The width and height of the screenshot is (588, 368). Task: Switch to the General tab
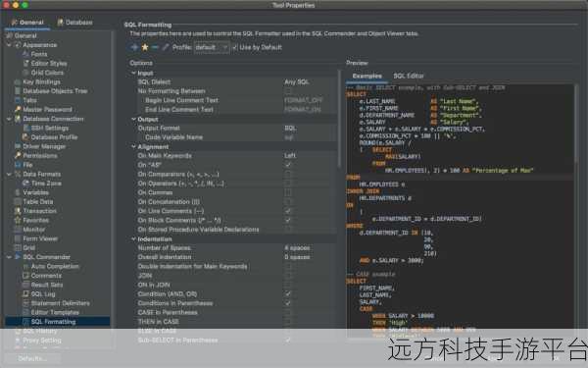[27, 23]
